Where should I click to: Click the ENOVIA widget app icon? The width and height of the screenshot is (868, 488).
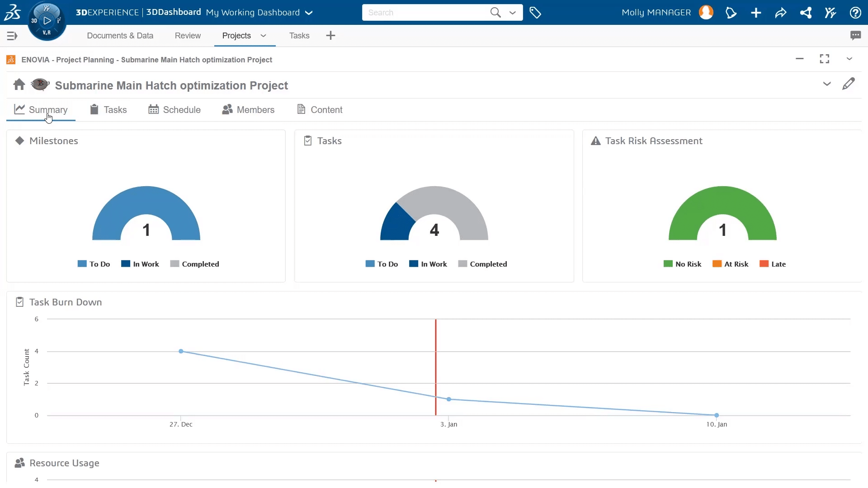(x=11, y=60)
